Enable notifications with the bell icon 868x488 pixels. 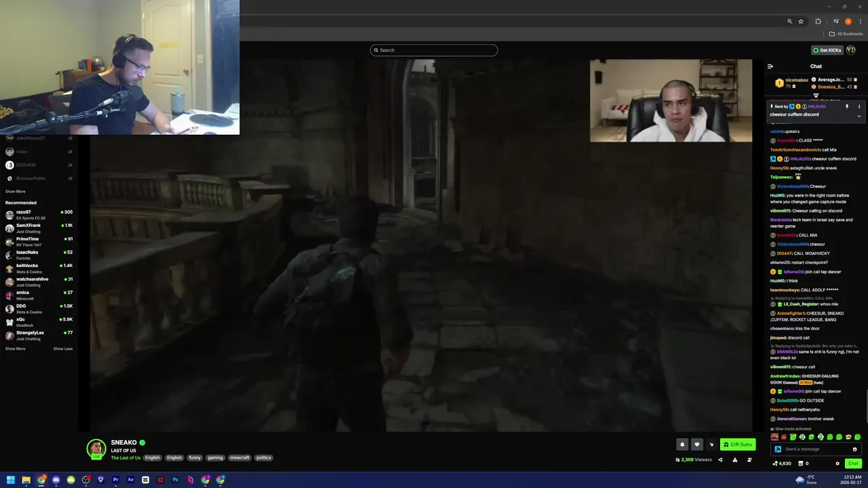pyautogui.click(x=682, y=445)
